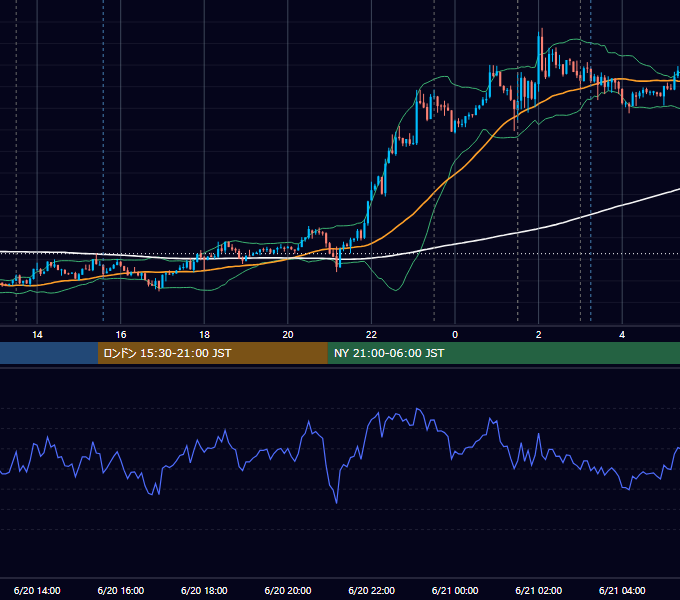Click time-axis label 16 on the price chart
680x600 pixels.
click(x=121, y=335)
